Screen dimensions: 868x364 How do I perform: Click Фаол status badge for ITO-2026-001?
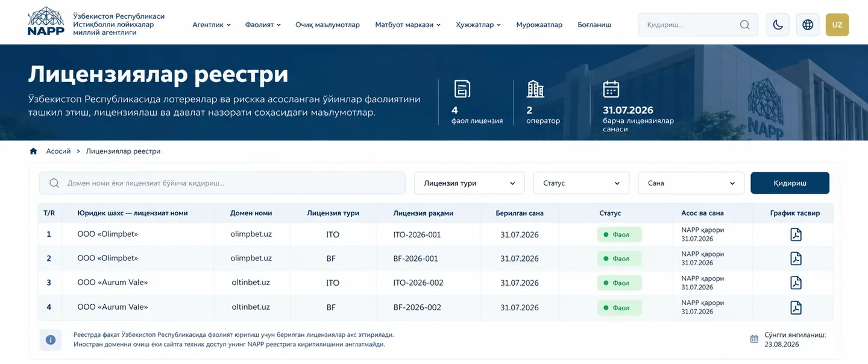click(620, 234)
